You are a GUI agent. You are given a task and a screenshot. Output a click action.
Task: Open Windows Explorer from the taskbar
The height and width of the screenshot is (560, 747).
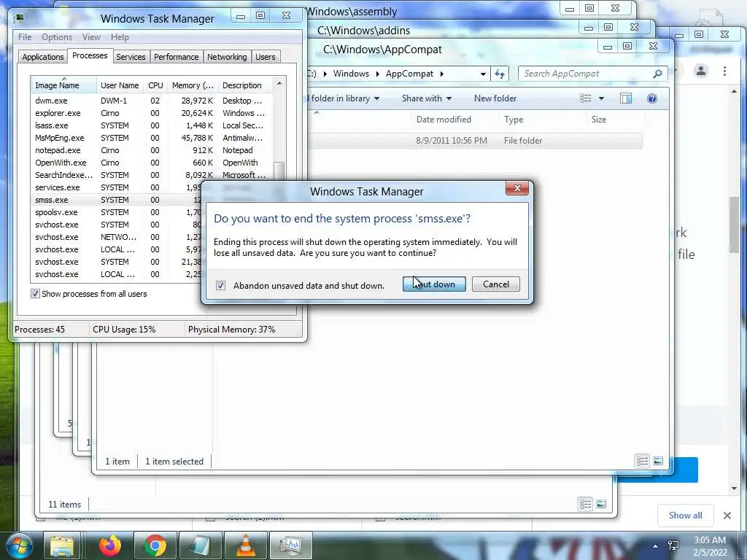pos(63,545)
